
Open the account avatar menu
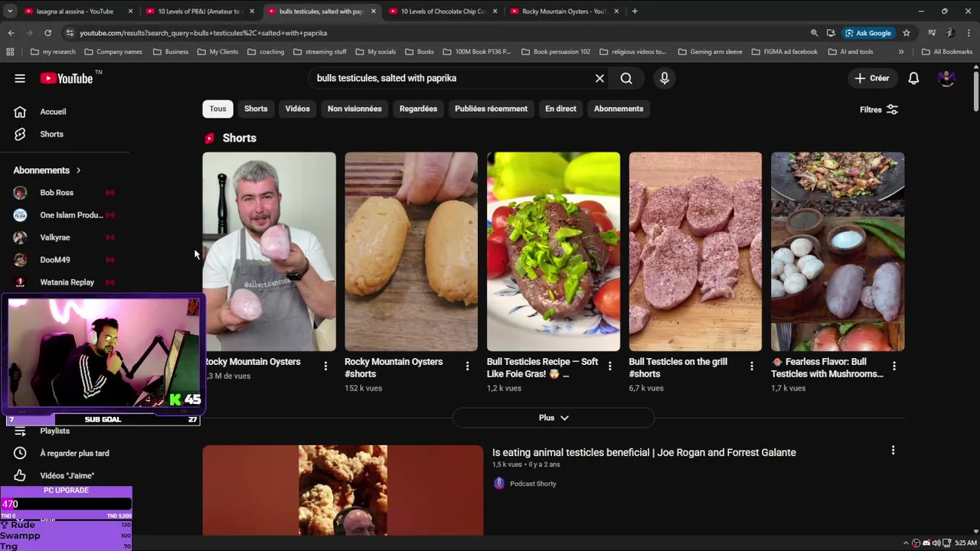coord(947,78)
